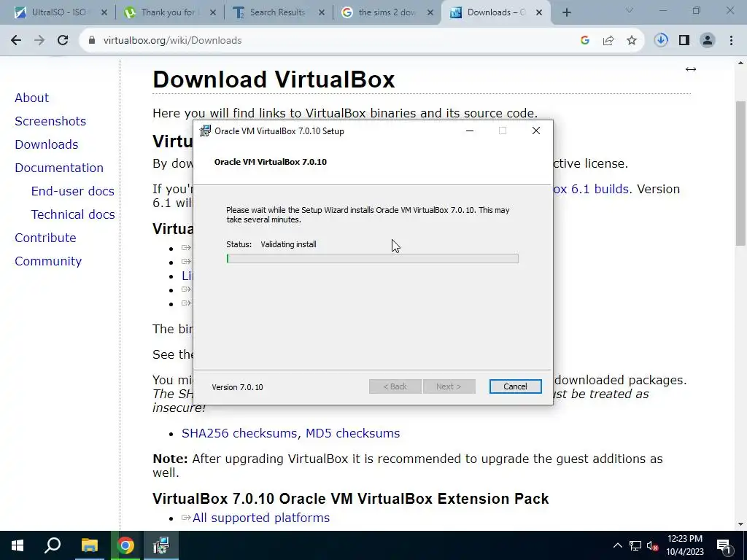Open the About sidebar link
This screenshot has height=560, width=747.
click(31, 98)
